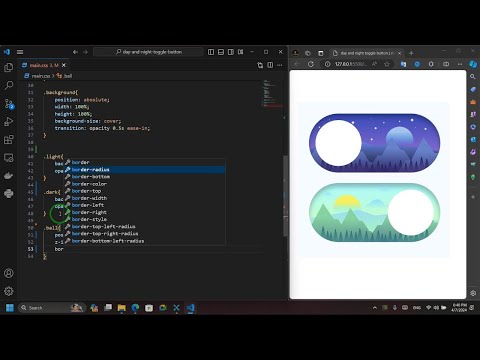Refresh the Edge page

[311, 64]
